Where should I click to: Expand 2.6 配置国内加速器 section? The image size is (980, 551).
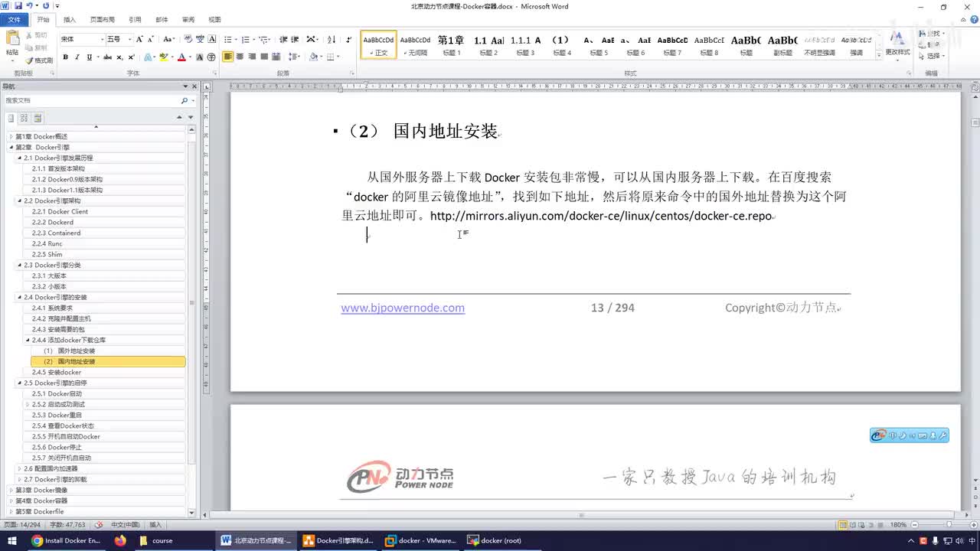point(19,468)
